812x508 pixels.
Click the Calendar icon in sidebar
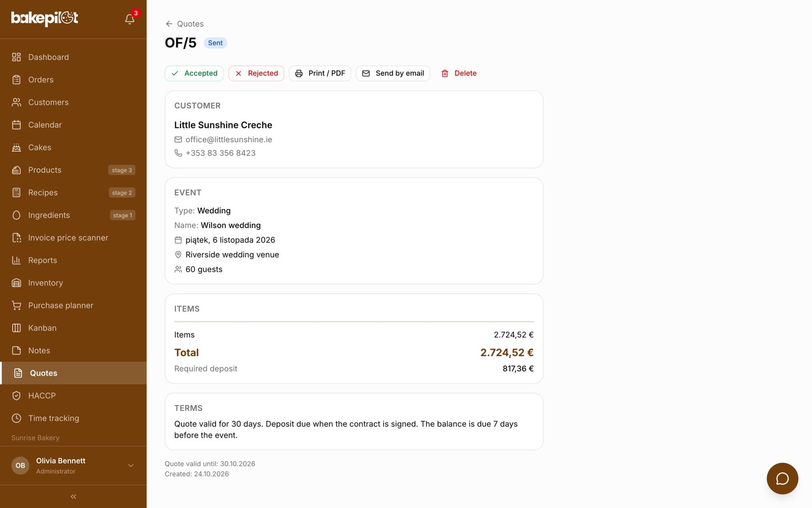tap(17, 125)
